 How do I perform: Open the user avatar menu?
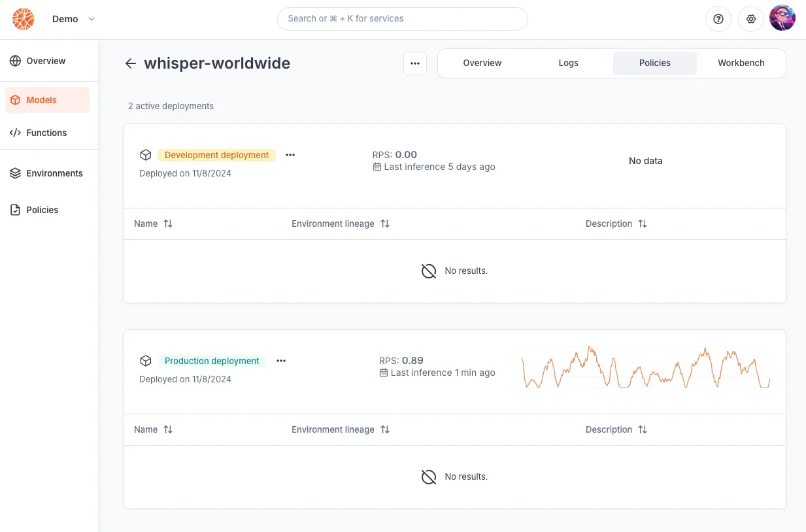coord(782,18)
